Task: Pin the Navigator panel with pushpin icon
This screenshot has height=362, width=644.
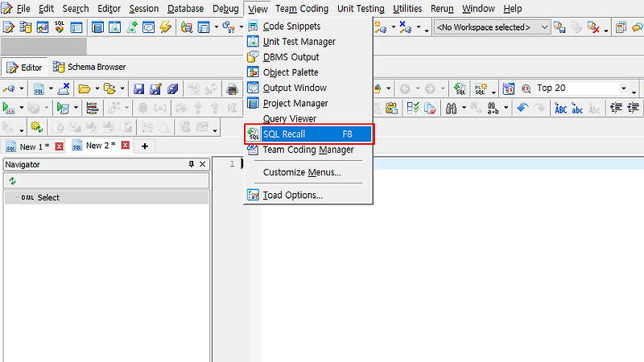Action: [192, 164]
